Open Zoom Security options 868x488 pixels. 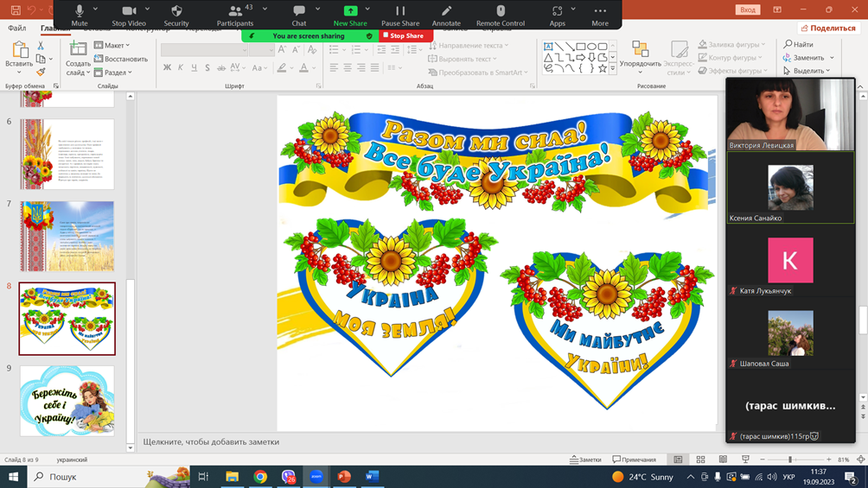pos(176,15)
